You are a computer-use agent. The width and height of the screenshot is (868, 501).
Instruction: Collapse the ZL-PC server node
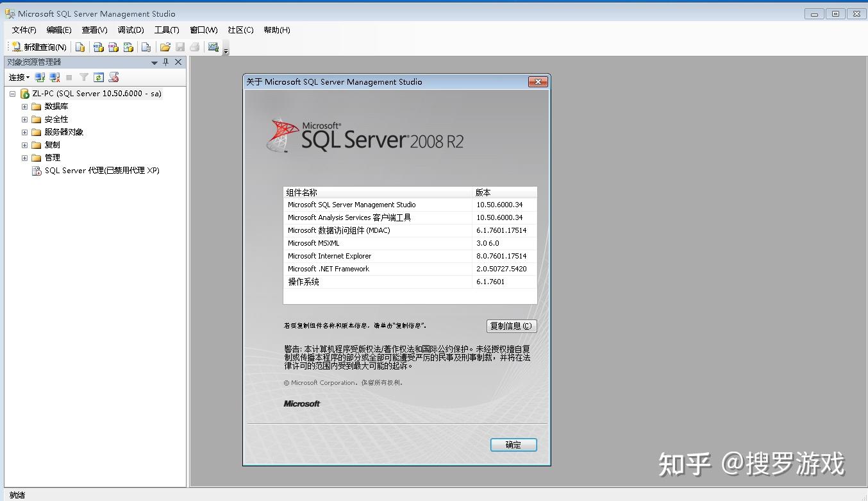tap(12, 94)
